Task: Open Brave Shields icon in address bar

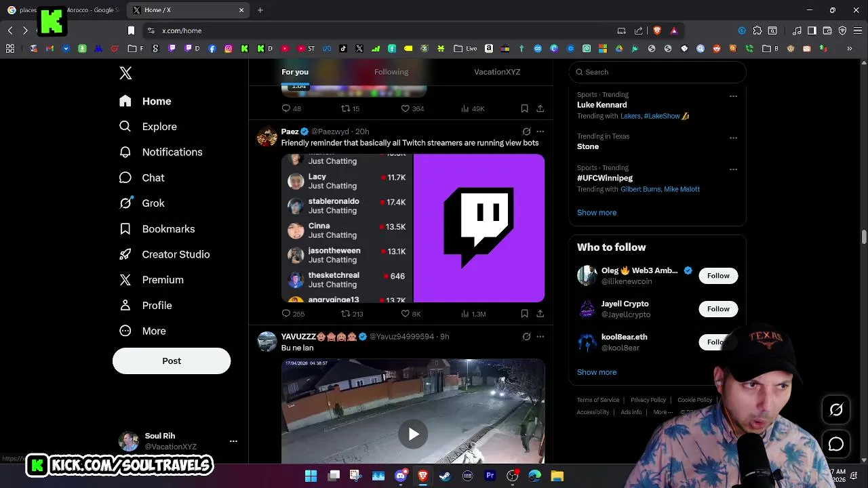Action: pyautogui.click(x=656, y=30)
